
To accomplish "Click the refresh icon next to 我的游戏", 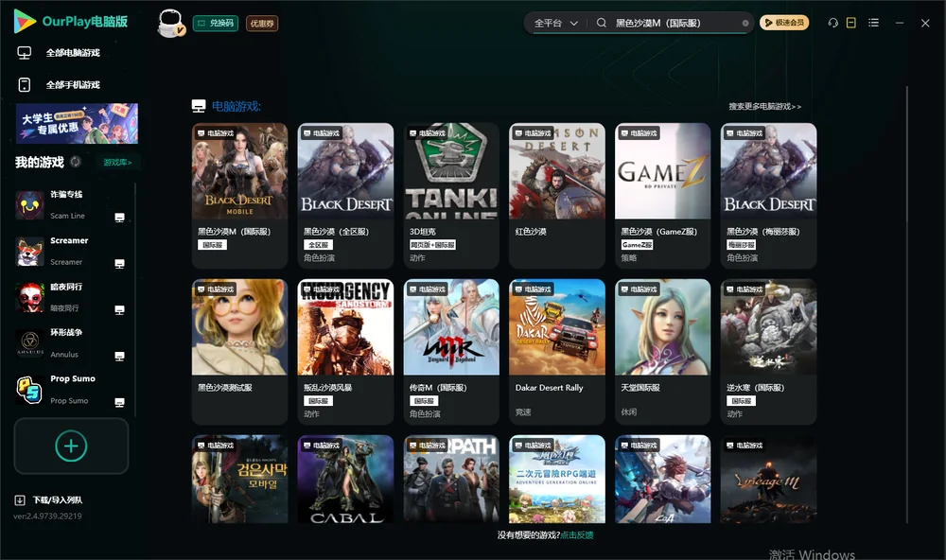I will tap(76, 162).
